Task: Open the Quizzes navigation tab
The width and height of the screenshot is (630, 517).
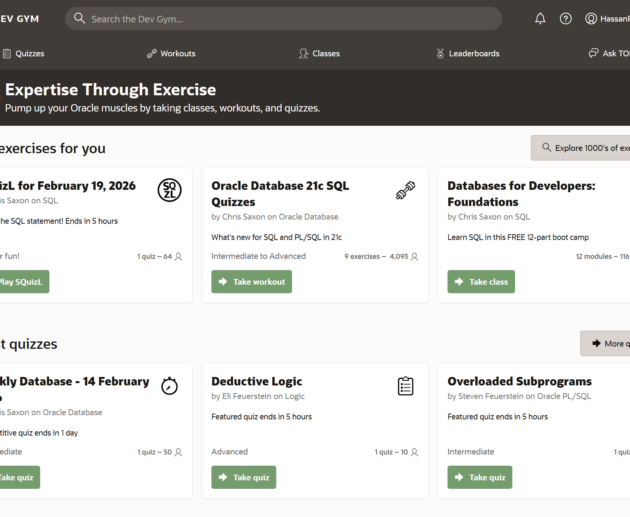Action: (23, 53)
